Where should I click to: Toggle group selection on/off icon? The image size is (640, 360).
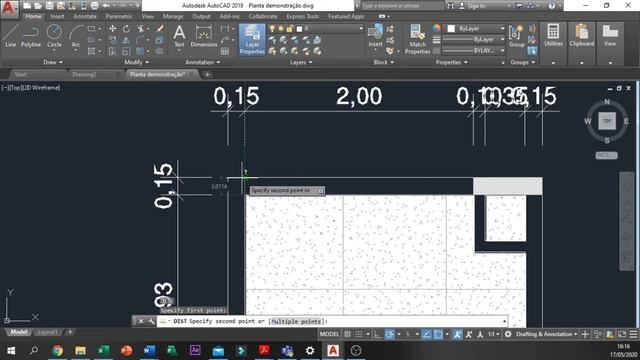click(x=532, y=51)
